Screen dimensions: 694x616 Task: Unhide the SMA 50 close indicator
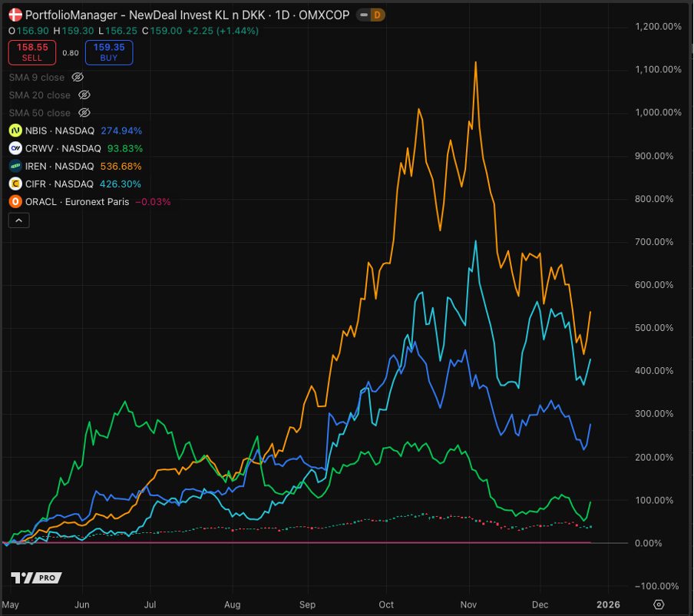(x=85, y=113)
